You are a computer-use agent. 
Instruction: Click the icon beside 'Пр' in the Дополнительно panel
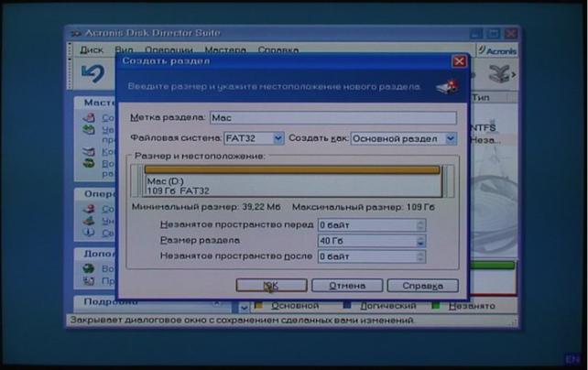coord(89,281)
